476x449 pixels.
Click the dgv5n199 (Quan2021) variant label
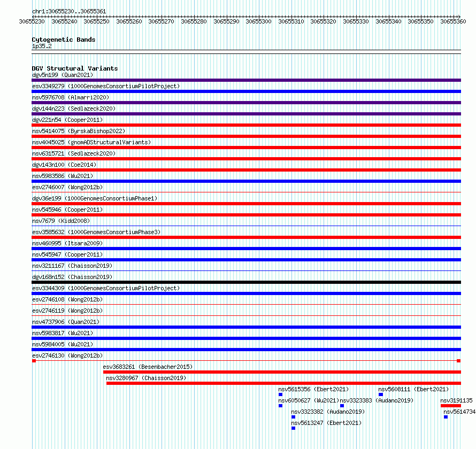click(x=63, y=75)
